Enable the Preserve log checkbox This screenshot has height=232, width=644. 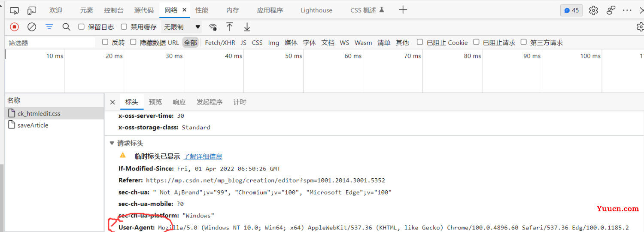pyautogui.click(x=81, y=27)
